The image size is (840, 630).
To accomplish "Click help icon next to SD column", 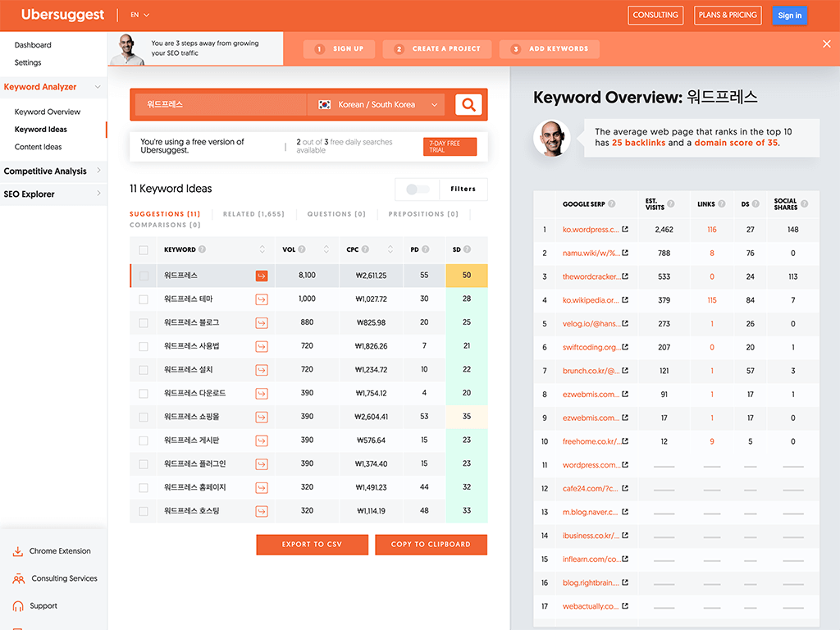I will (467, 249).
